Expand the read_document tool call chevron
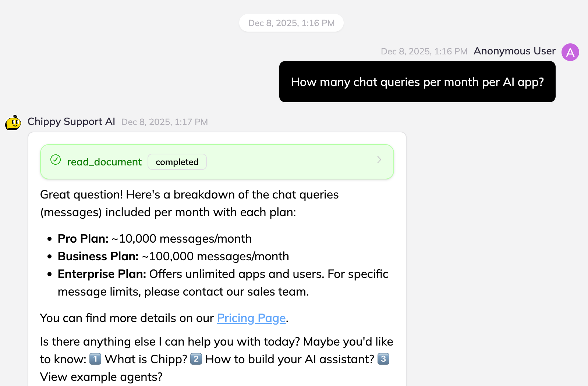 pos(379,160)
